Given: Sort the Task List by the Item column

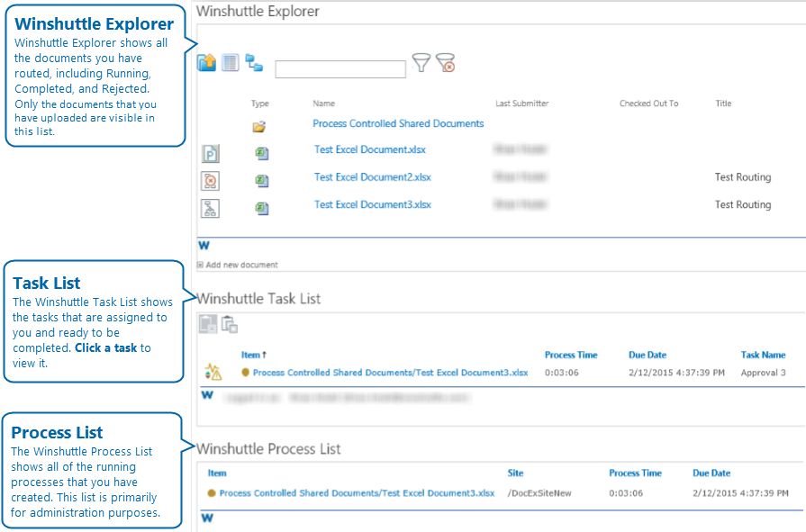Looking at the screenshot, I should point(251,355).
